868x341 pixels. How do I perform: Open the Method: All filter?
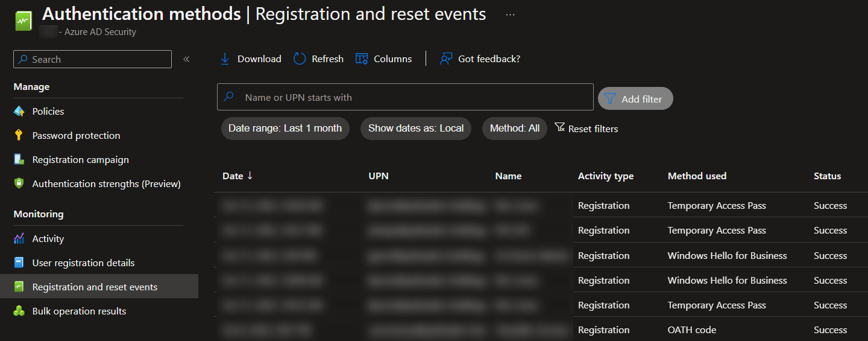515,129
